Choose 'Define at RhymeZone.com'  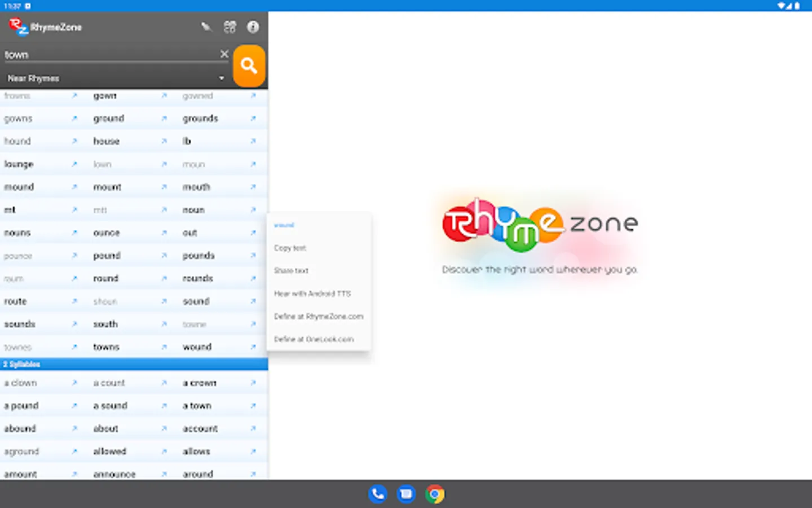click(319, 316)
